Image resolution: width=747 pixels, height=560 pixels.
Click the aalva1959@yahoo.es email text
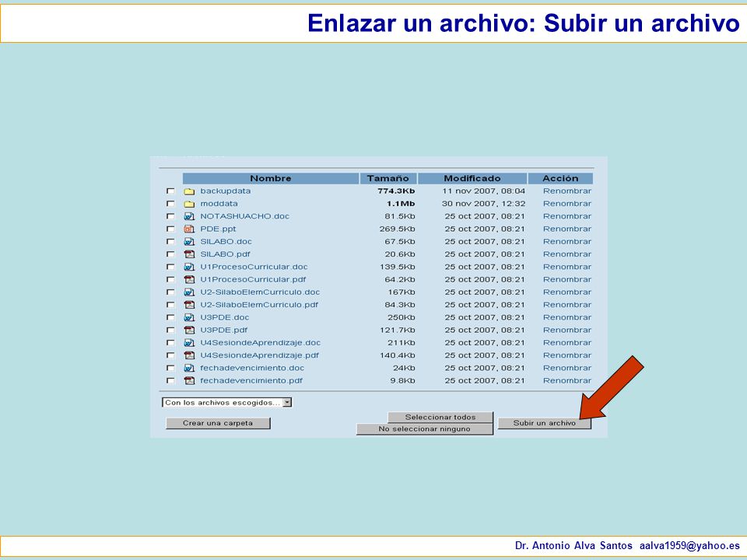point(689,546)
